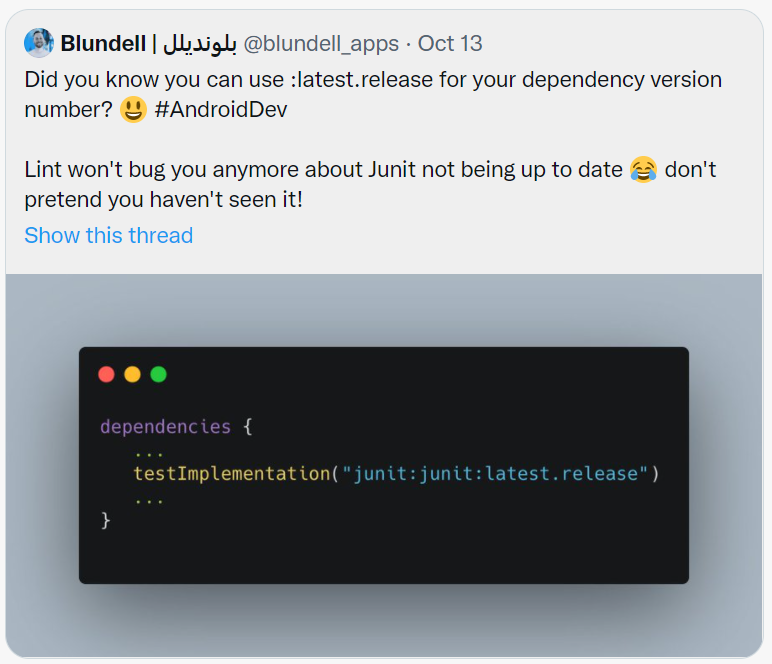Click the purple dependencies keyword
The height and width of the screenshot is (664, 772).
pos(165,426)
